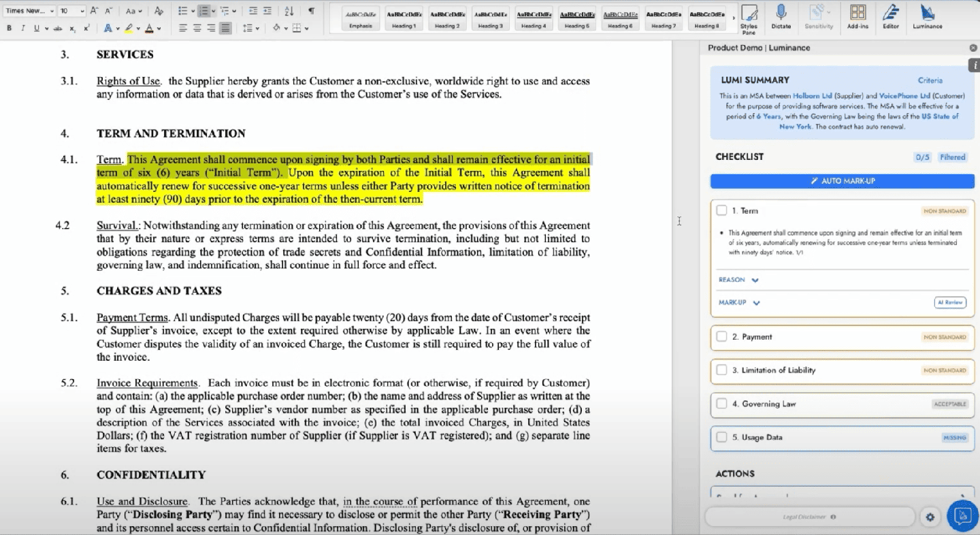
Task: Apply the Heading 1 style
Action: coord(404,18)
